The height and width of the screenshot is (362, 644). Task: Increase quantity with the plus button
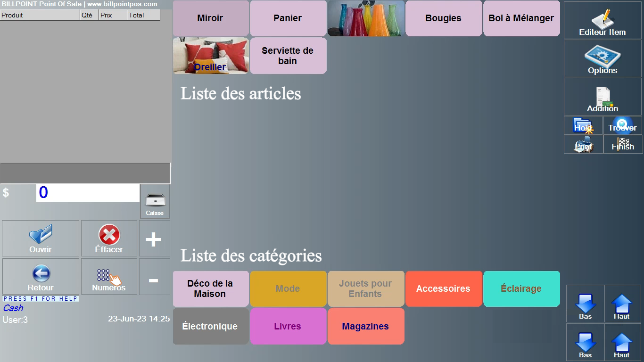coord(154,239)
